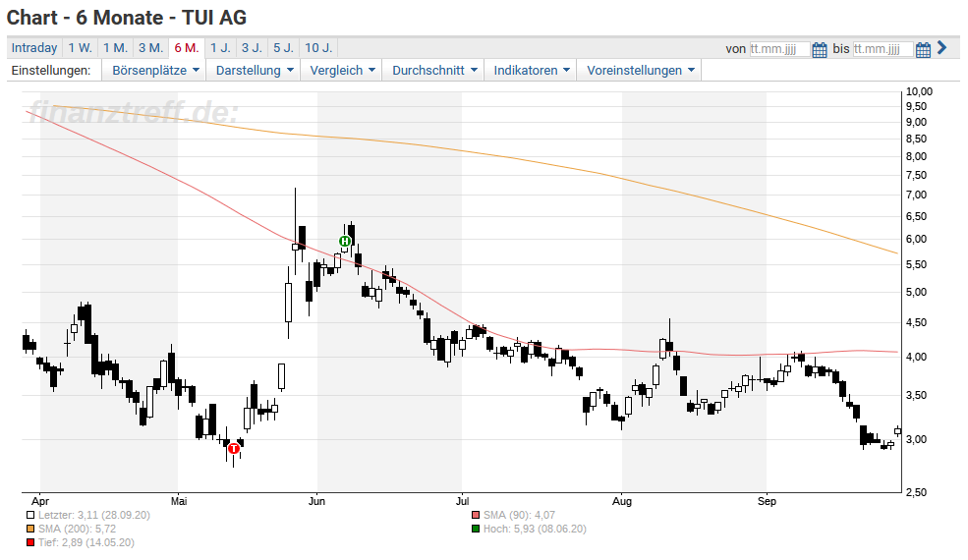The image size is (968, 560).
Task: Switch to the 1 W. tab
Action: pos(80,47)
